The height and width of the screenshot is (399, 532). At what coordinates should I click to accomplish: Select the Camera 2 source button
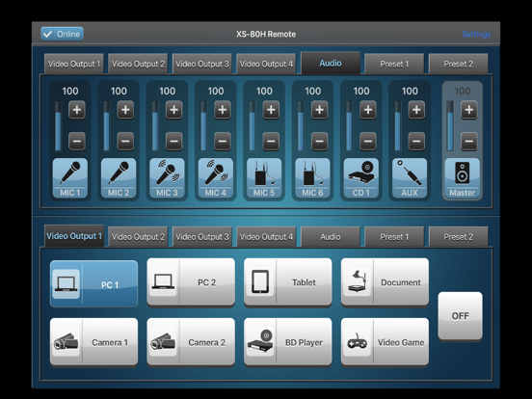191,342
